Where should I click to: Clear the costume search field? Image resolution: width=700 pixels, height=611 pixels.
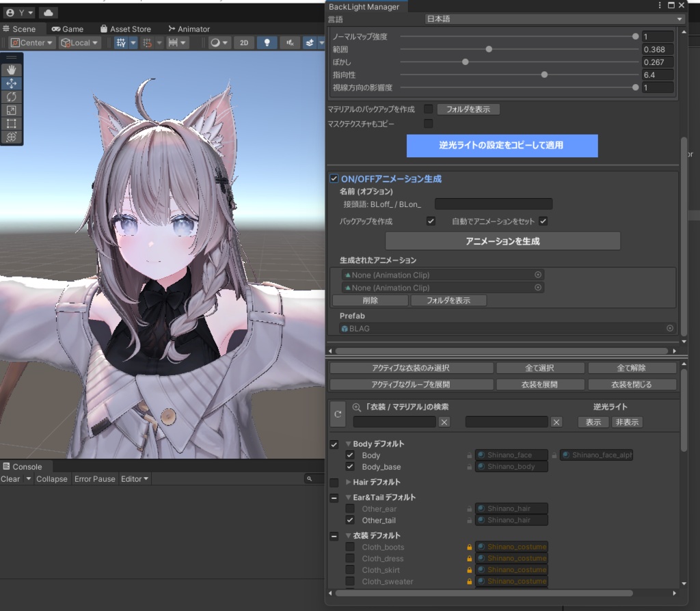coord(444,422)
